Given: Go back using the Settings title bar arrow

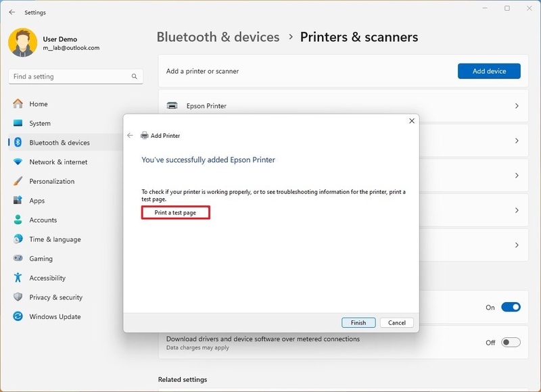Looking at the screenshot, I should click(x=12, y=12).
